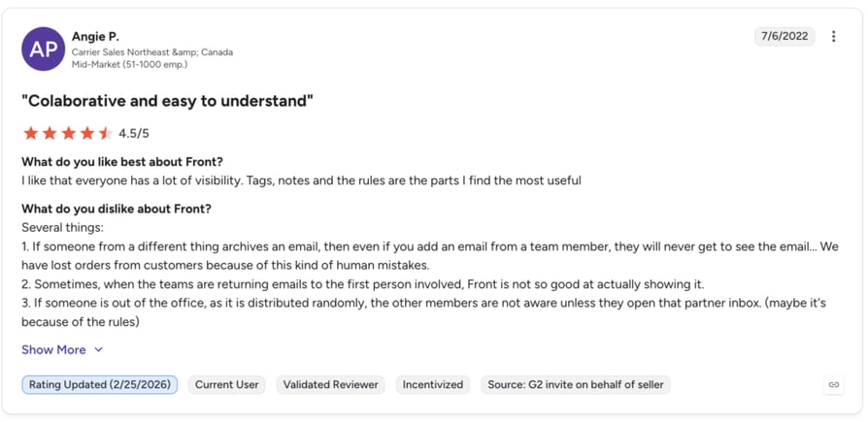Click the Mid-Market (51-1000 emp.) label
868x422 pixels.
129,64
